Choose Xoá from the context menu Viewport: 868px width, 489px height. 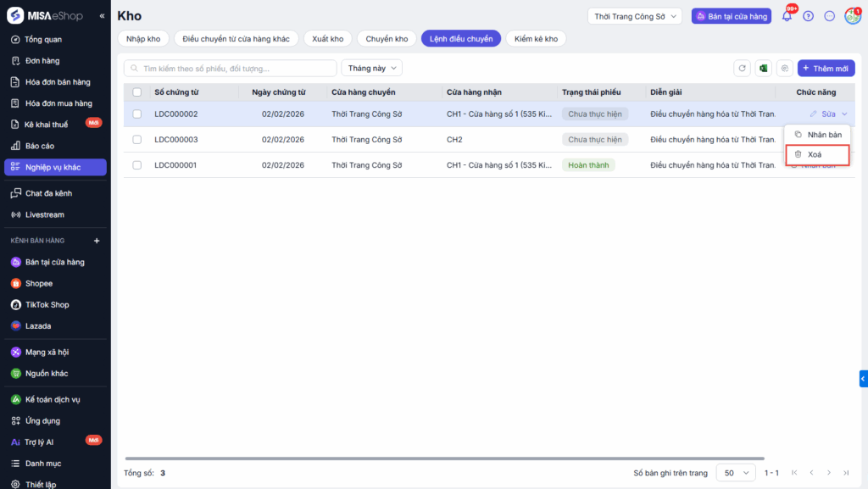coord(815,154)
